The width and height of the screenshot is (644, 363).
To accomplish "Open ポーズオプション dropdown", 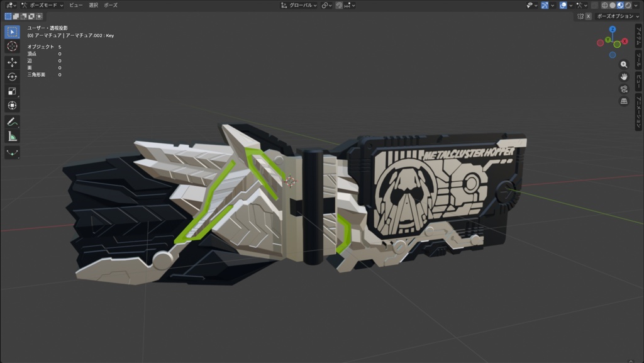I will pyautogui.click(x=618, y=16).
